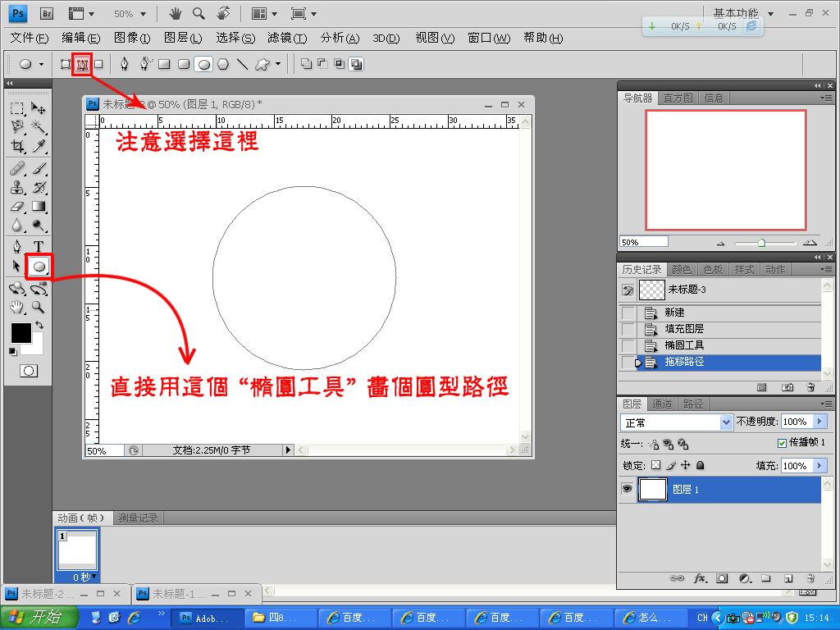Delete current history state trash icon

(810, 387)
